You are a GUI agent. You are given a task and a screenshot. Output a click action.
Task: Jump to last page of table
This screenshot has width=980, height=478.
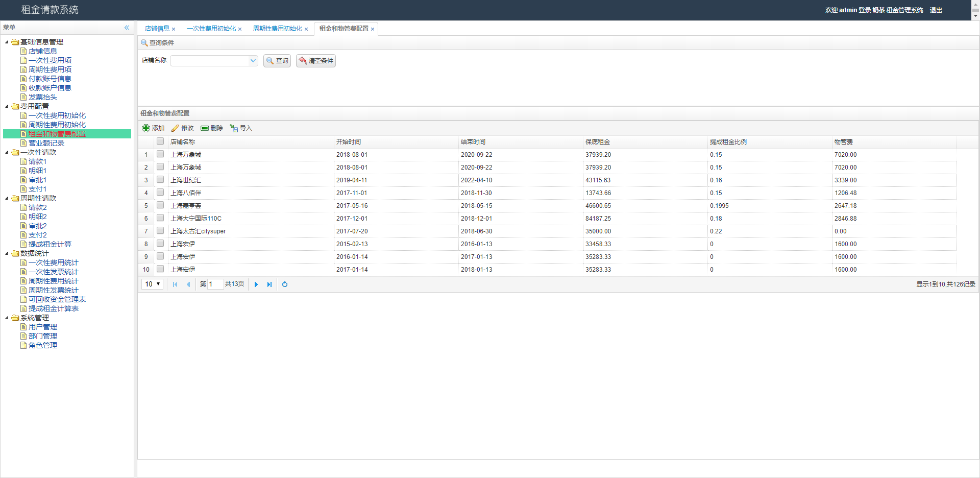269,284
